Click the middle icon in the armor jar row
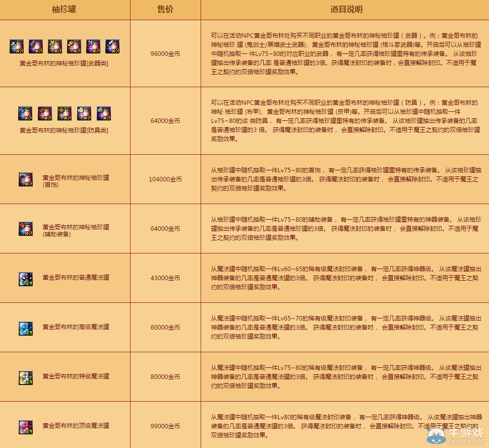 pyautogui.click(x=65, y=113)
